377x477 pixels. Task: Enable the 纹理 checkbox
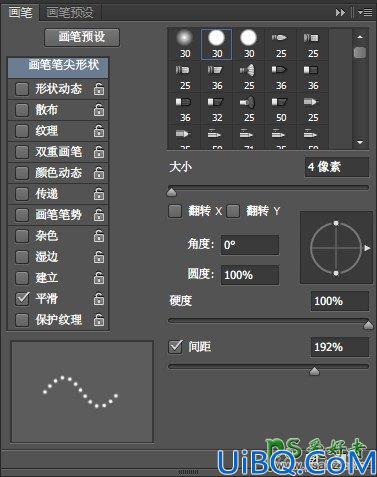point(22,131)
